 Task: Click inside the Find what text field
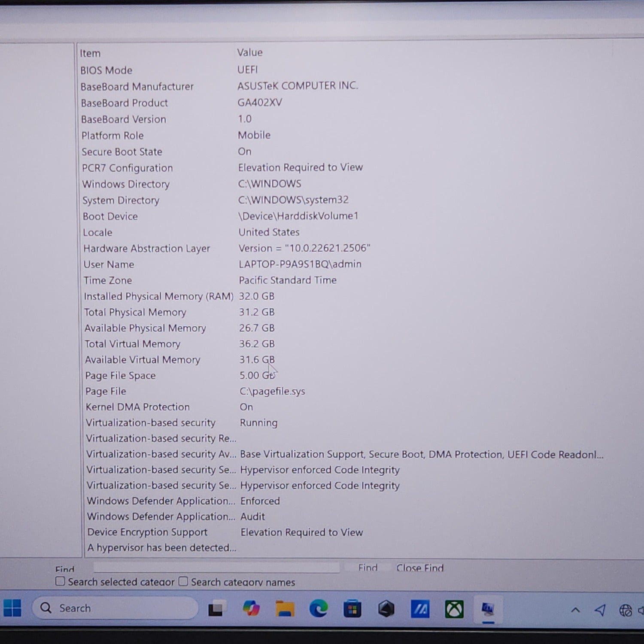[x=216, y=568]
